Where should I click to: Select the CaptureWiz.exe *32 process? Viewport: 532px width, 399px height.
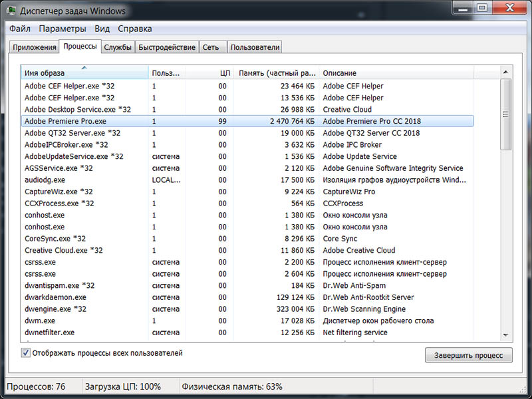(x=247, y=192)
